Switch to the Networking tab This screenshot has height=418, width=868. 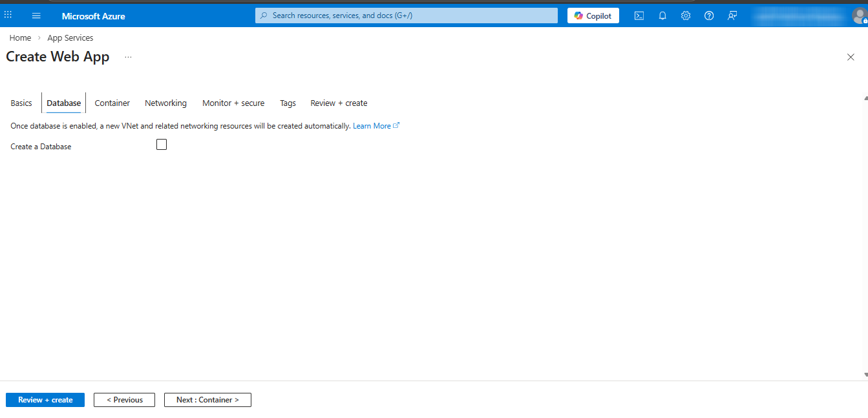165,103
